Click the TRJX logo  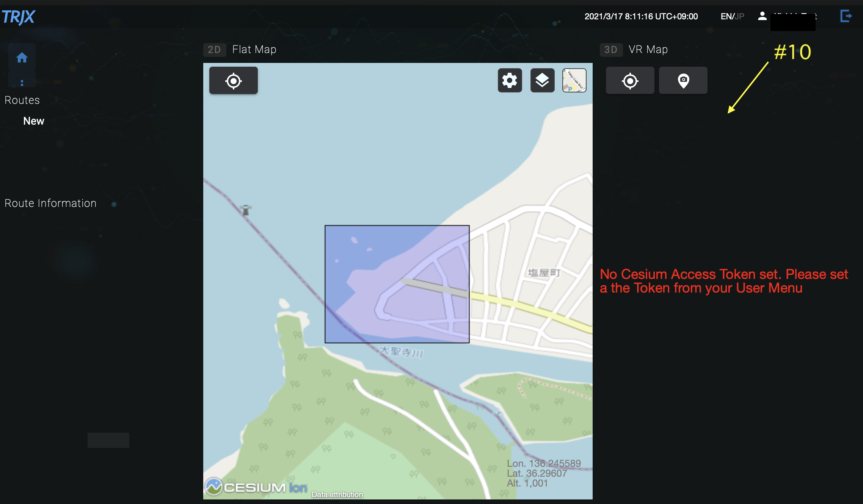18,17
